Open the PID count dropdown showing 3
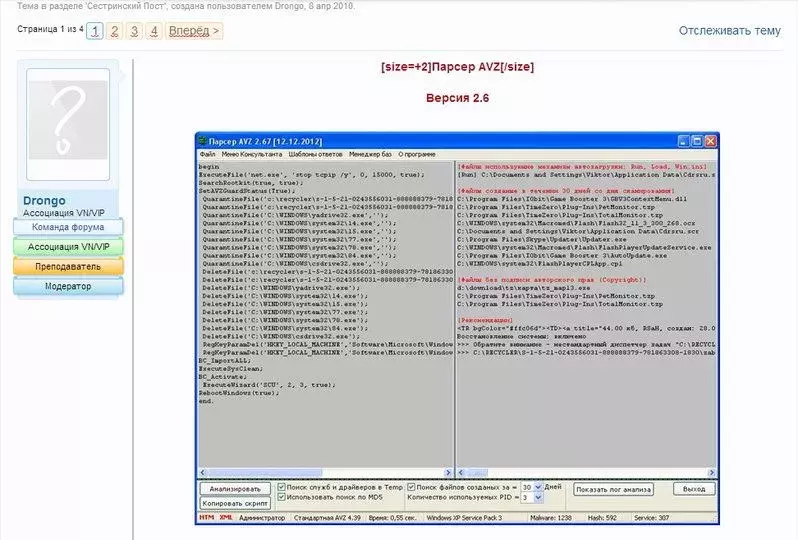798x540 pixels. click(538, 497)
